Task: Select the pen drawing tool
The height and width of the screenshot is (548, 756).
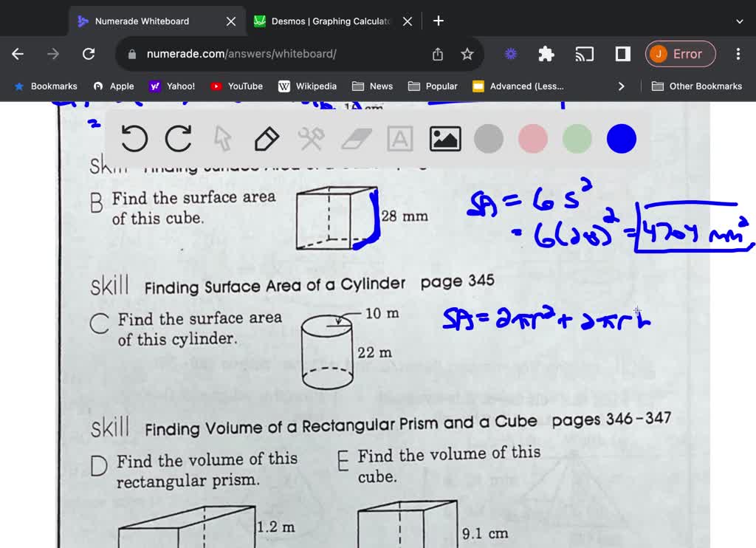Action: [x=267, y=138]
